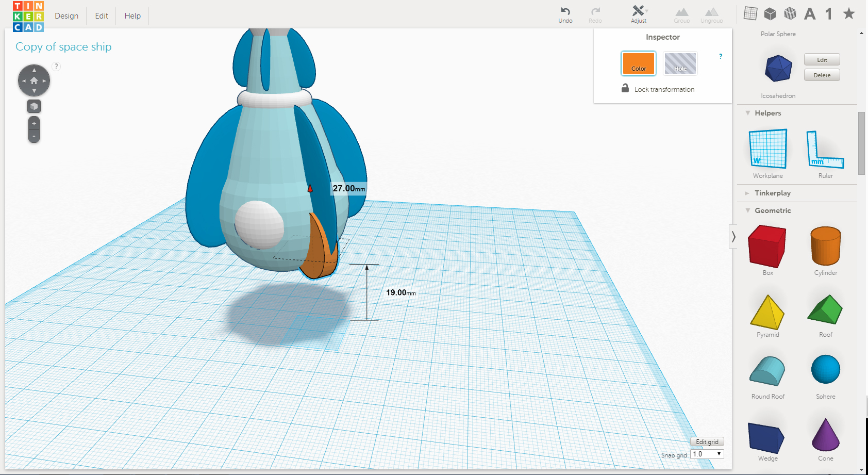Pick the Round Roof shape
This screenshot has height=475, width=868.
(767, 371)
